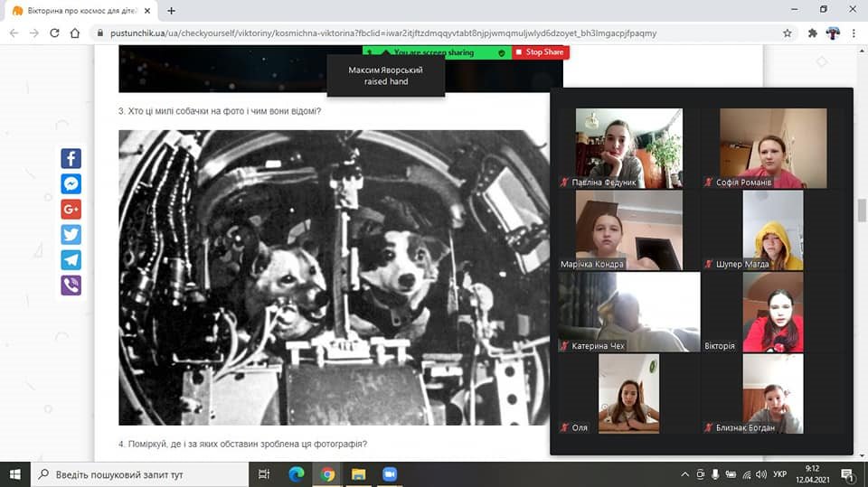Open Windows Start menu
This screenshot has width=868, height=487.
[15, 474]
